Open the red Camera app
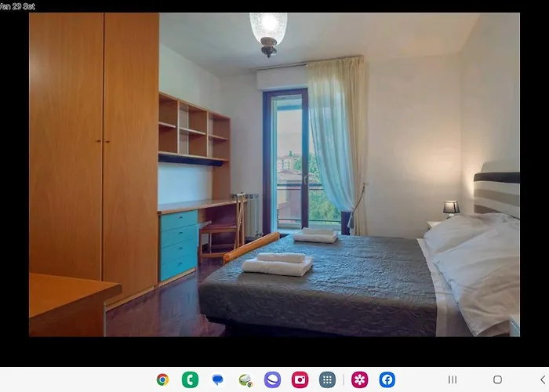The image size is (549, 392). click(300, 379)
